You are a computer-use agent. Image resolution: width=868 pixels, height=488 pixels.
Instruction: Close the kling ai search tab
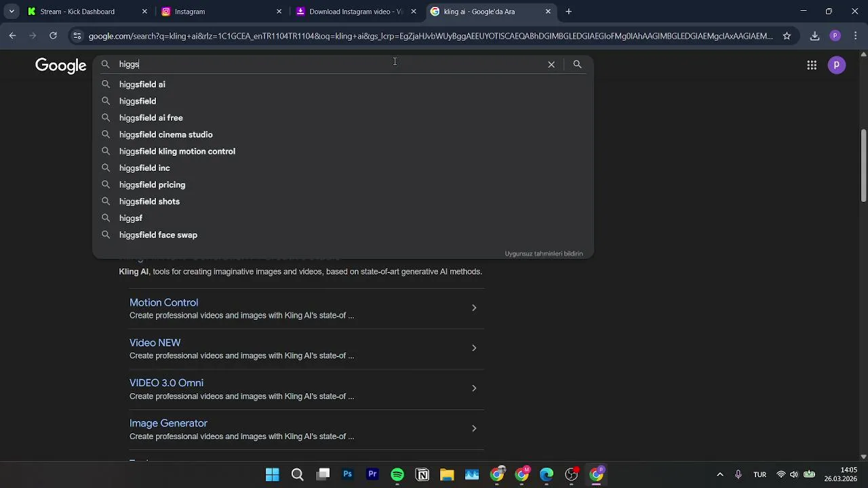pyautogui.click(x=548, y=12)
